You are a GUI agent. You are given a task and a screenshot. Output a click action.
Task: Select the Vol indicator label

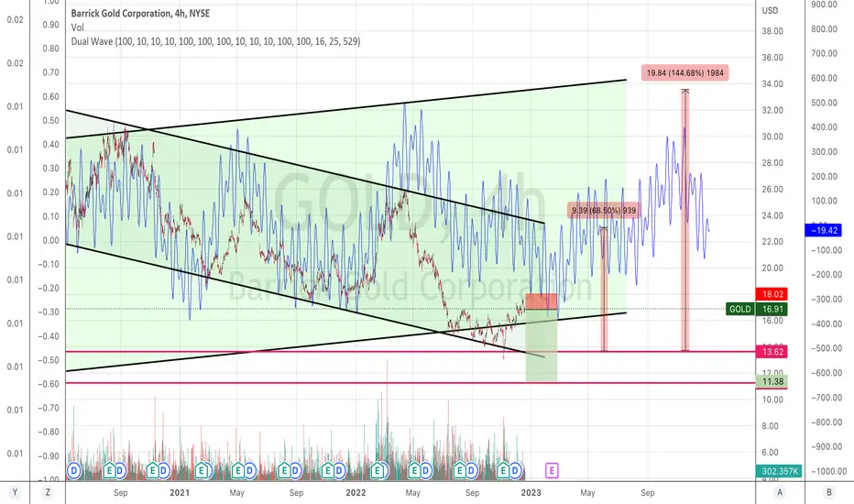[x=77, y=27]
